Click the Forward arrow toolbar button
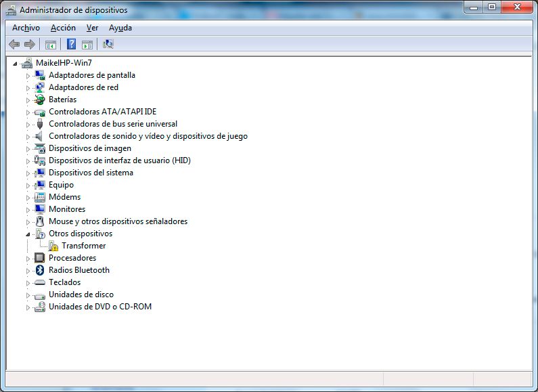The image size is (538, 392). (x=29, y=45)
